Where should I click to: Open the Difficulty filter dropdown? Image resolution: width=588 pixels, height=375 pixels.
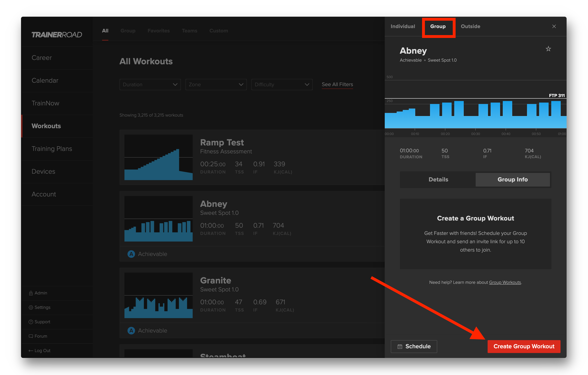point(282,84)
